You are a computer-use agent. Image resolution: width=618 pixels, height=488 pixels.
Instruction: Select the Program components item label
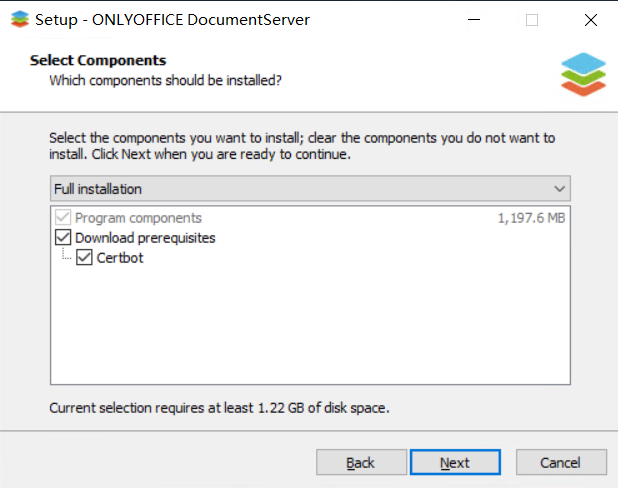pos(138,218)
